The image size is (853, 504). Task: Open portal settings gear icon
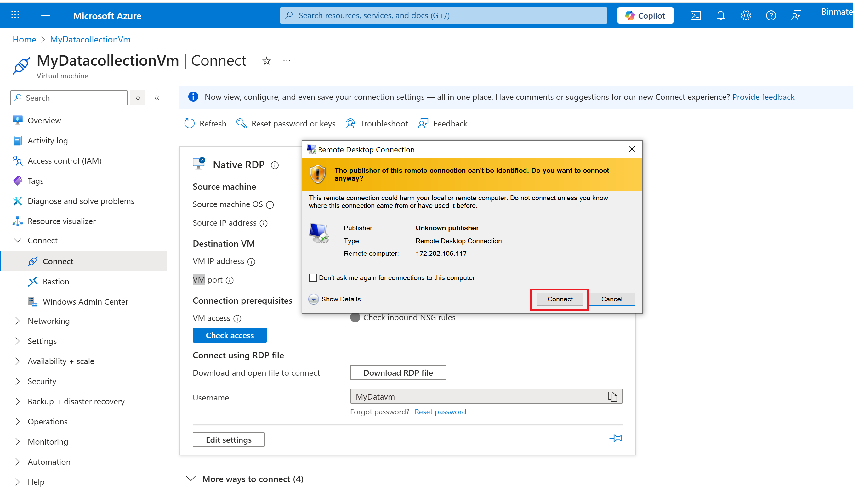click(746, 16)
